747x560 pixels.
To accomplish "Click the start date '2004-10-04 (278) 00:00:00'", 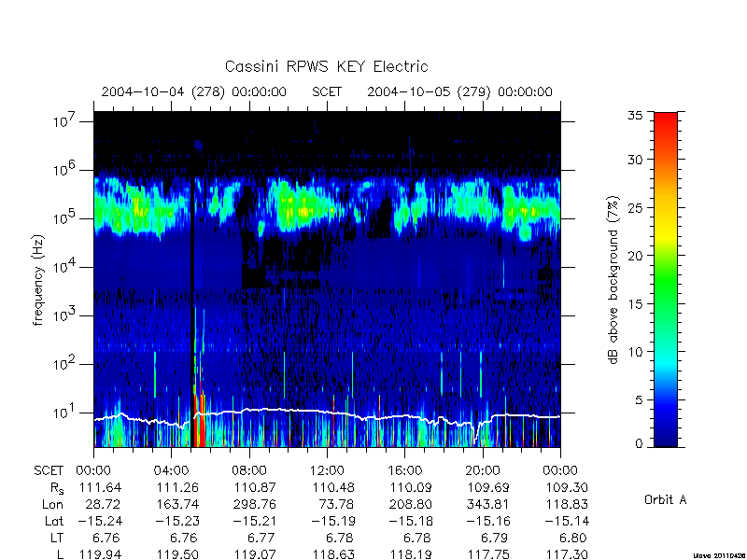I will 194,91.
